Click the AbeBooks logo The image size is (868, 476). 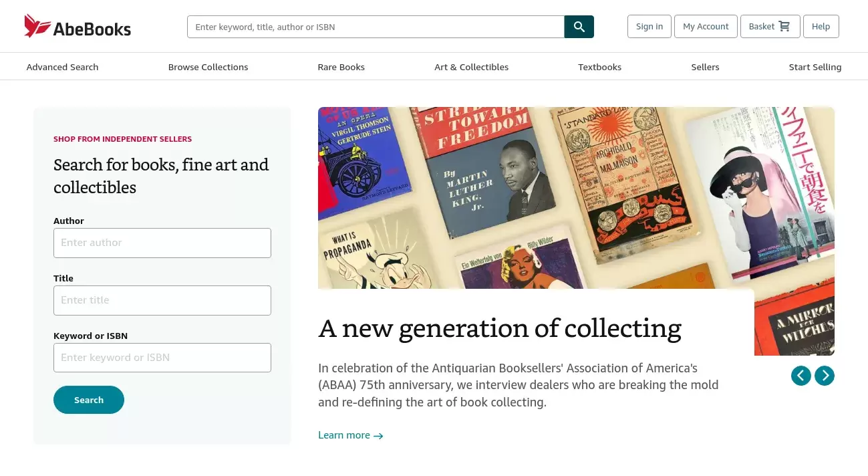coord(78,27)
